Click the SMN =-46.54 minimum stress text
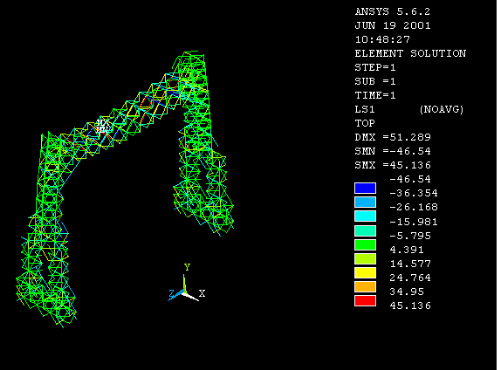 tap(393, 151)
